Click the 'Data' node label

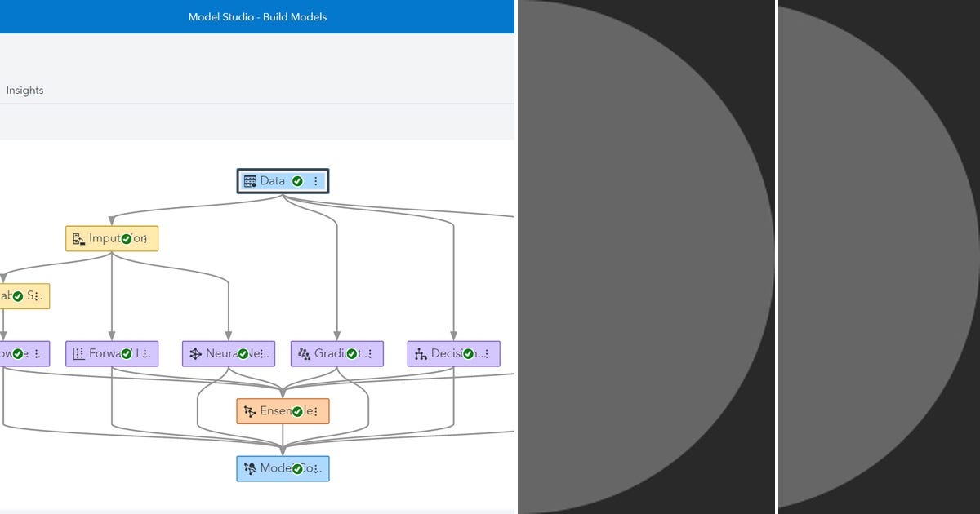(x=273, y=181)
